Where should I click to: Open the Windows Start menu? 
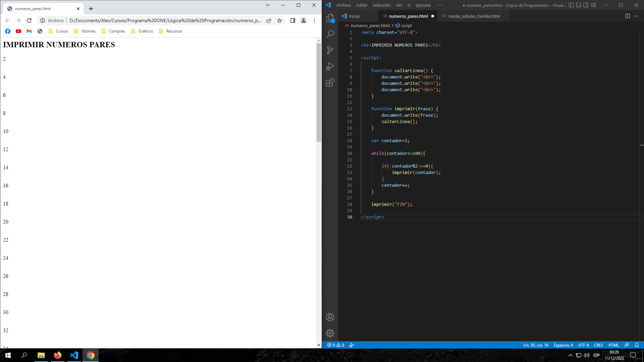click(x=8, y=355)
